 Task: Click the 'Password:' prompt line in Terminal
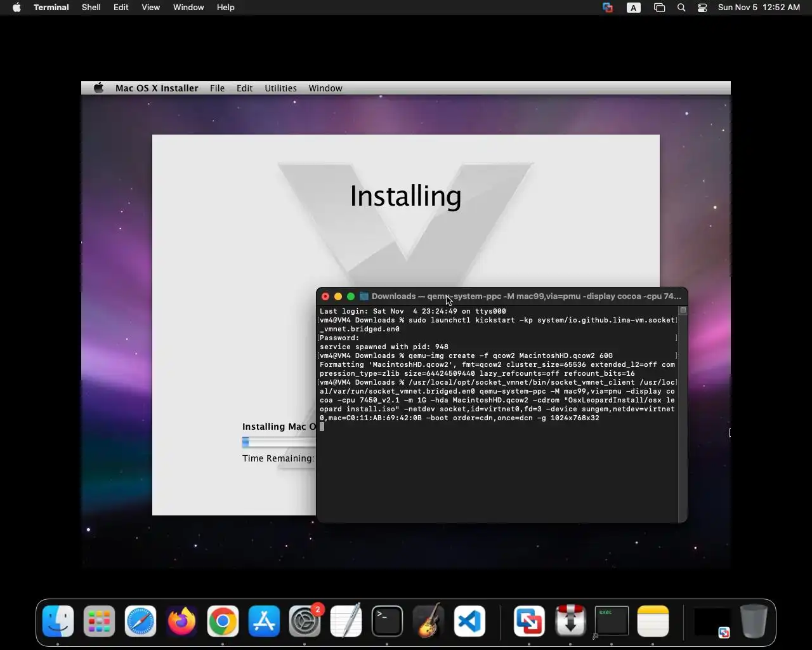click(x=339, y=338)
